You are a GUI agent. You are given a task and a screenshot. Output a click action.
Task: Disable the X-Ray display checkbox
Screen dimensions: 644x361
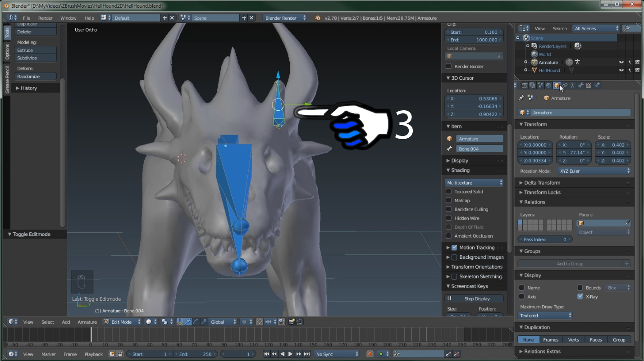pos(580,297)
